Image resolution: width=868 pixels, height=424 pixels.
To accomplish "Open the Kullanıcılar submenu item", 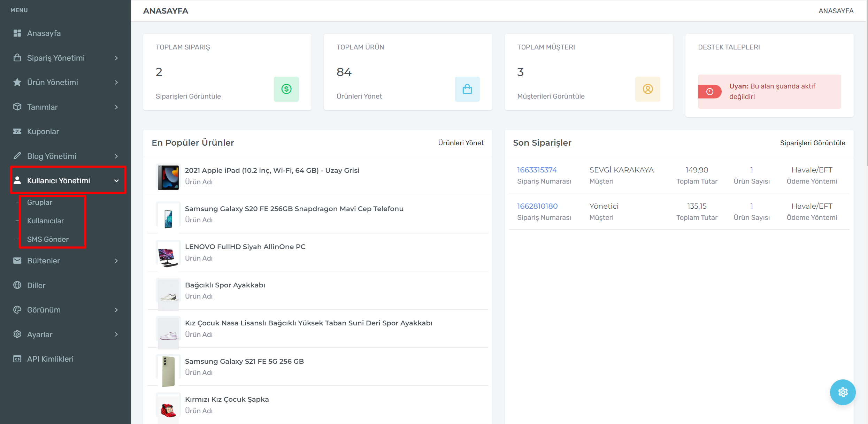I will [x=46, y=221].
